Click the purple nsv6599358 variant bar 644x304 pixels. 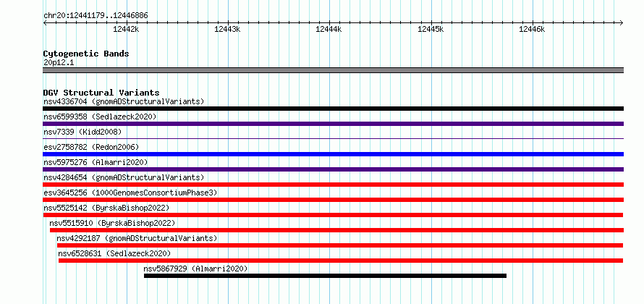333,124
